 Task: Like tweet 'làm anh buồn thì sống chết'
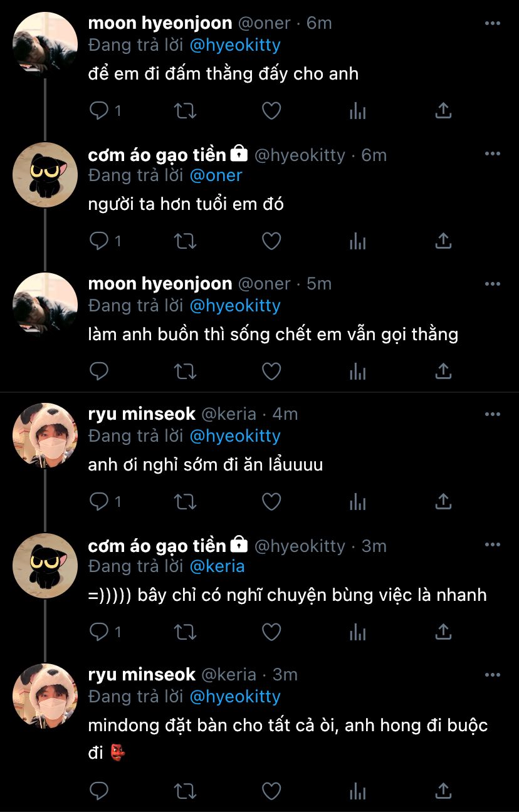click(x=271, y=372)
